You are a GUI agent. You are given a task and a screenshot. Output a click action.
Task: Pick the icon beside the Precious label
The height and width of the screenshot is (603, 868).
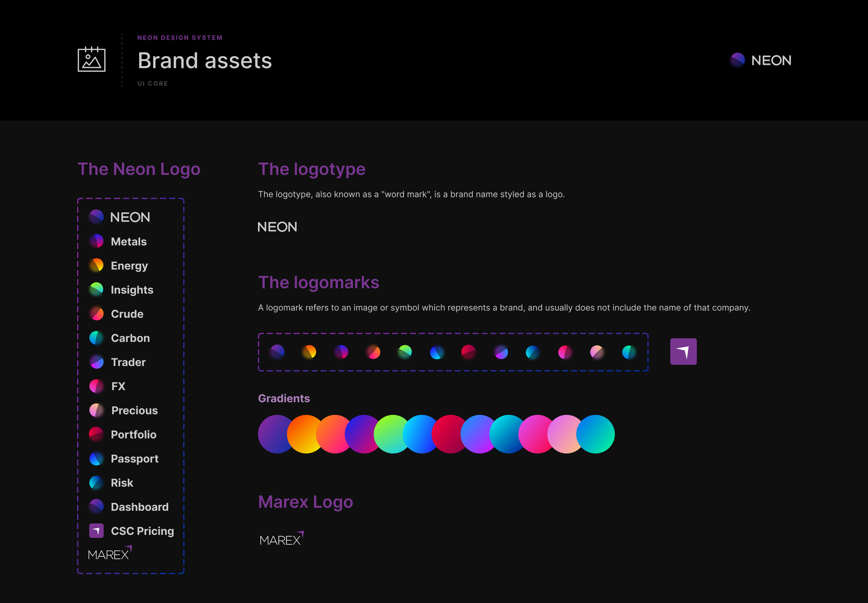pos(96,410)
